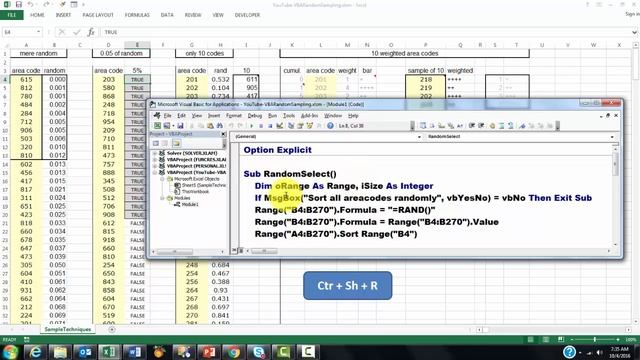Screen dimensions: 640x360
Task: Click the '10 weighted area codes' header
Action: tap(404, 53)
